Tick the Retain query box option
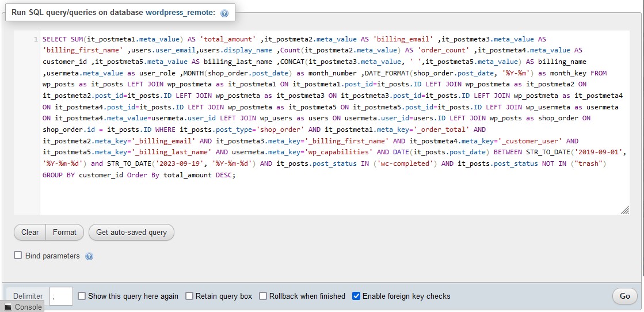This screenshot has width=644, height=312. pos(189,296)
